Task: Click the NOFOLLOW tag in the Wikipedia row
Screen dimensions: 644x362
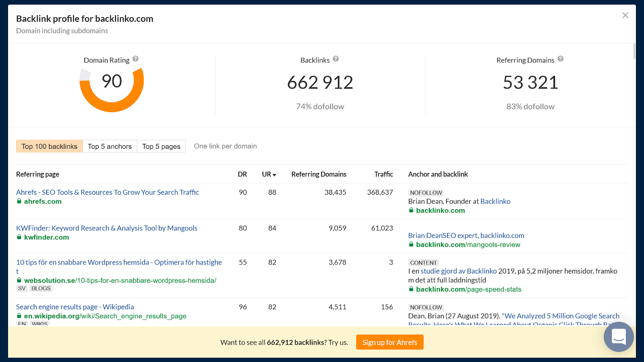Action: (x=426, y=307)
